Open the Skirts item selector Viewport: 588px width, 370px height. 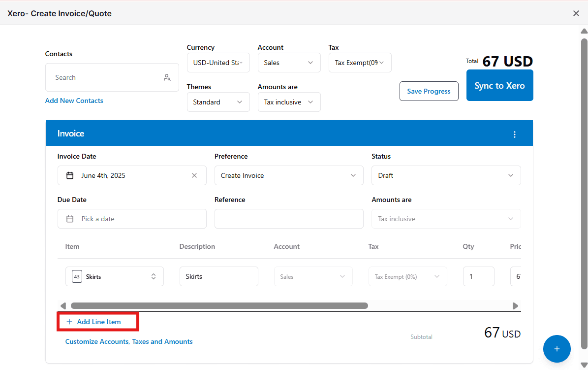tap(114, 276)
